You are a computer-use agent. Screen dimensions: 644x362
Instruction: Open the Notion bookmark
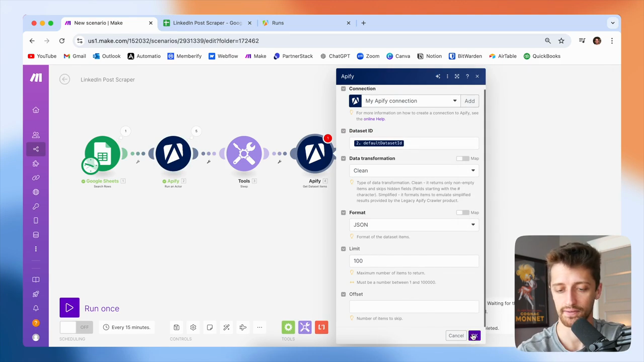pos(430,56)
